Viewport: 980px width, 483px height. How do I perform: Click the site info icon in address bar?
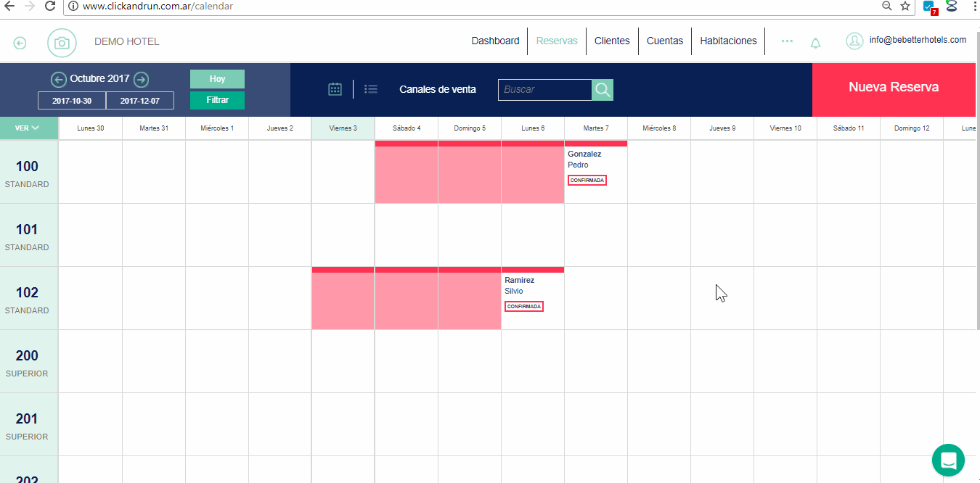click(x=73, y=6)
